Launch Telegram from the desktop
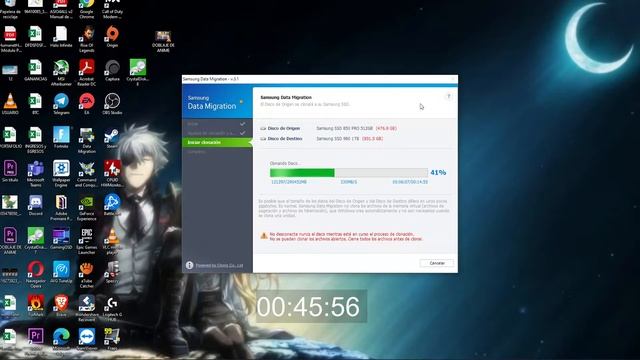The height and width of the screenshot is (360, 640). tap(61, 104)
